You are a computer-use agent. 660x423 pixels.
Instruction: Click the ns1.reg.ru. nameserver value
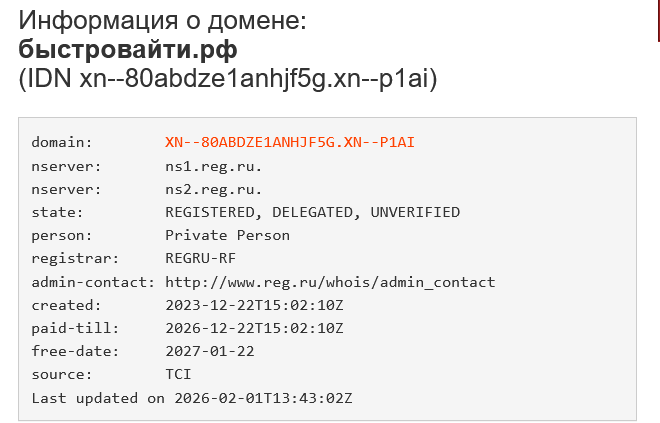(214, 166)
